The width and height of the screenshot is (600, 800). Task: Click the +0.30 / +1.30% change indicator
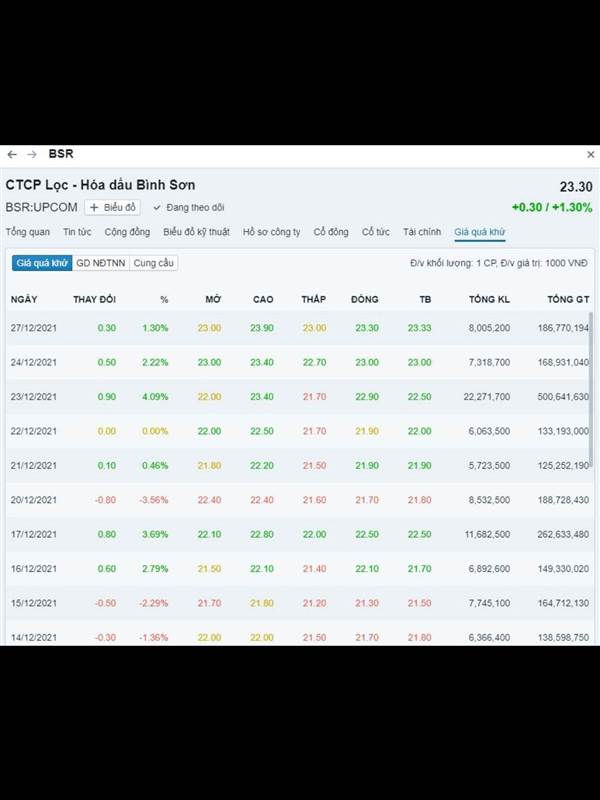point(552,208)
